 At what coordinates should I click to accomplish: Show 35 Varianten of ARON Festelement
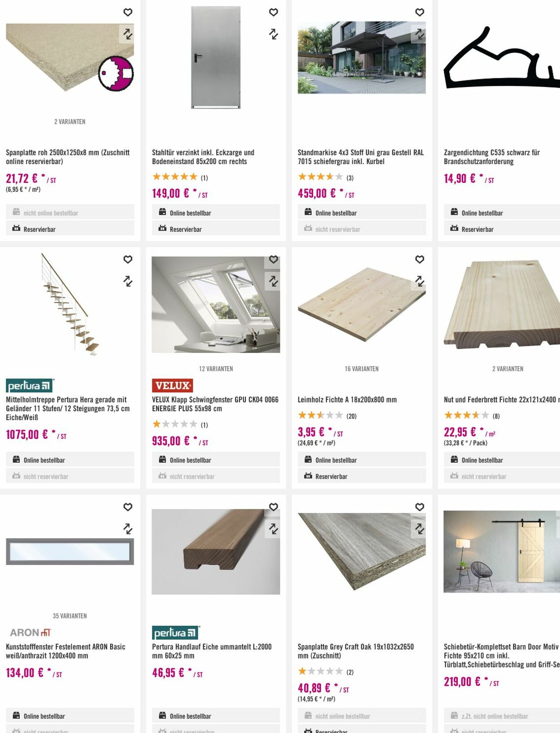coord(70,616)
